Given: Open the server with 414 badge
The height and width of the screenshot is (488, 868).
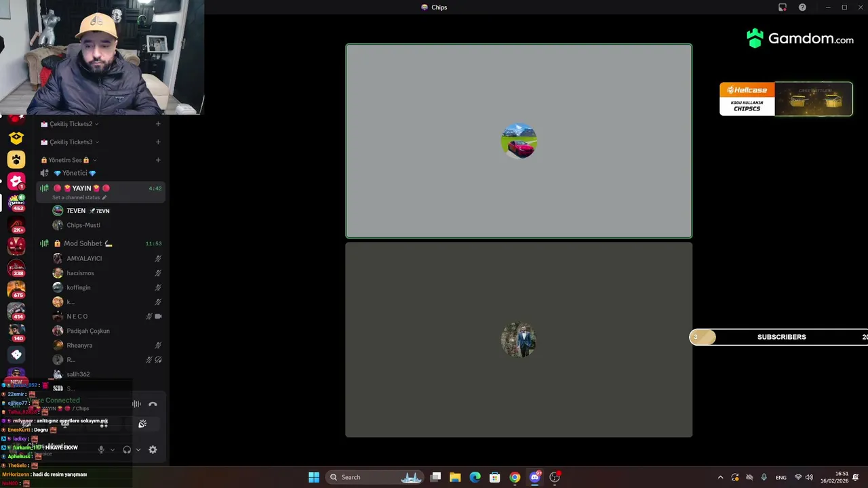Looking at the screenshot, I should click(x=16, y=311).
